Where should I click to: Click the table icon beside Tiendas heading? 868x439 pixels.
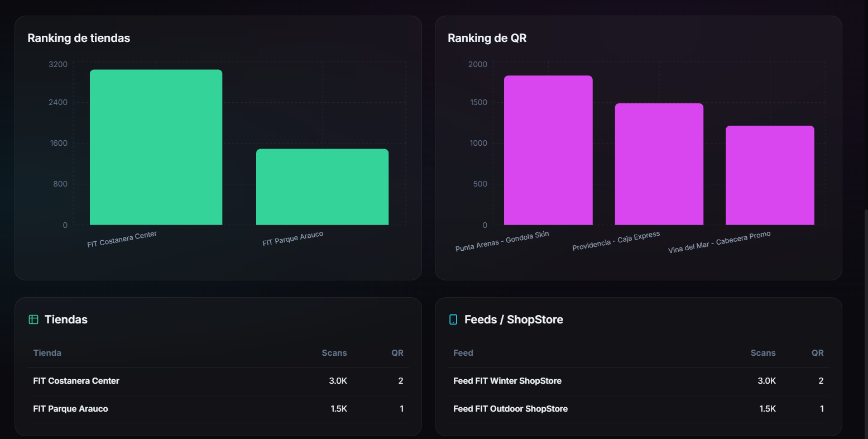(x=33, y=319)
